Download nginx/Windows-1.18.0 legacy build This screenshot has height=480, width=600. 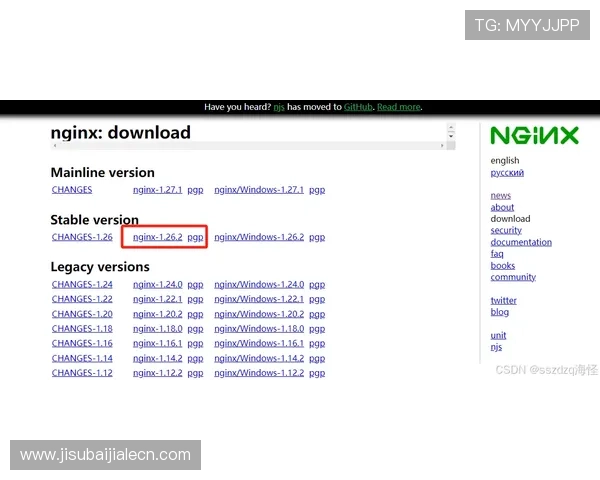(x=259, y=329)
